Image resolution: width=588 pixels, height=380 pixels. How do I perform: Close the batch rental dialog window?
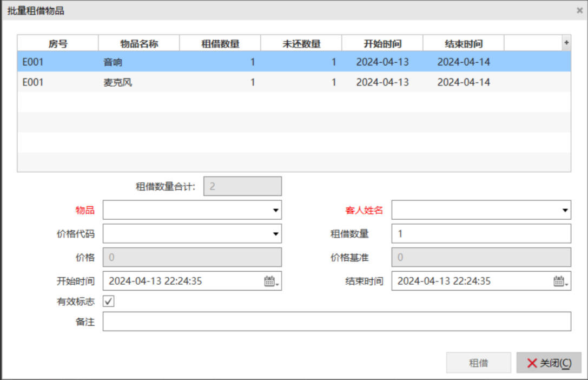tap(580, 10)
